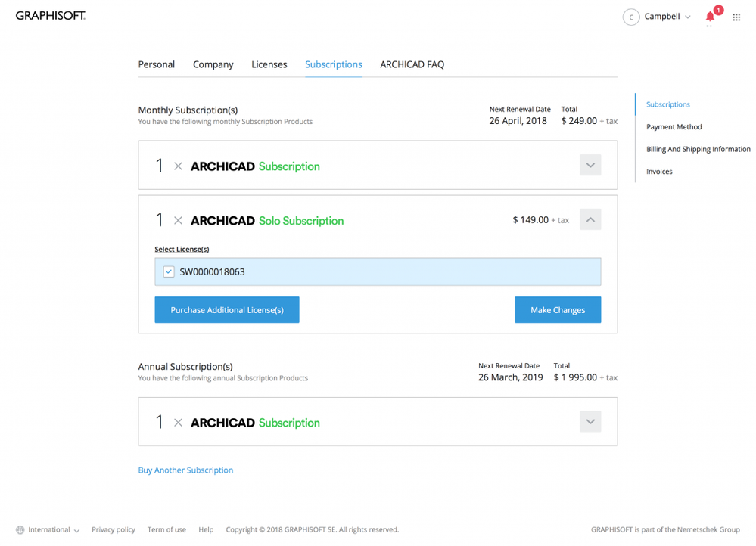Click the GRAPHISOFT logo
Viewport: 756px width, 546px height.
pyautogui.click(x=51, y=15)
